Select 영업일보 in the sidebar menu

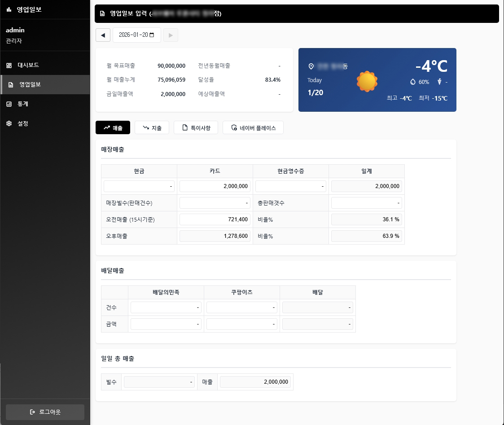pyautogui.click(x=30, y=84)
